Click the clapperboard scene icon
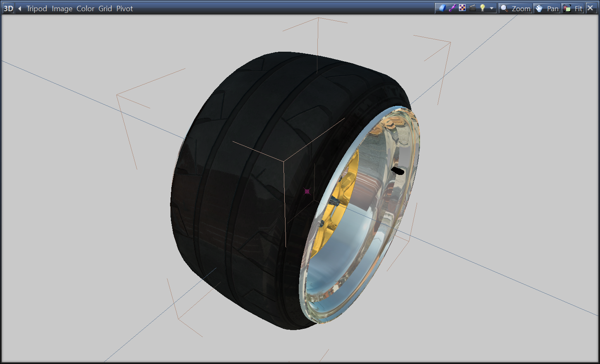This screenshot has width=600, height=364. click(473, 8)
